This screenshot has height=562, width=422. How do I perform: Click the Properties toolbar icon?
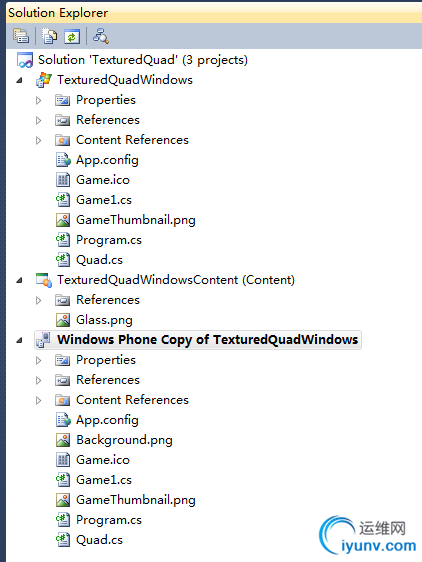[21, 36]
